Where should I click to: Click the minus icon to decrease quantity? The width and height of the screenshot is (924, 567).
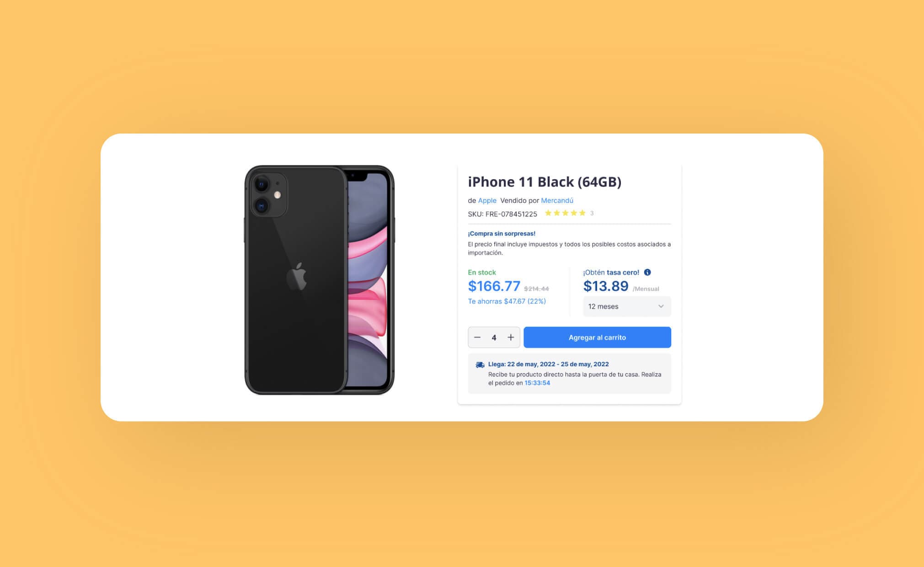(477, 337)
